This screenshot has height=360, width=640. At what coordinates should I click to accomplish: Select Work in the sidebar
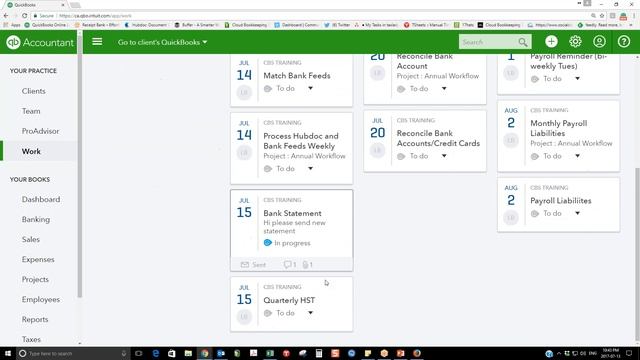point(31,151)
